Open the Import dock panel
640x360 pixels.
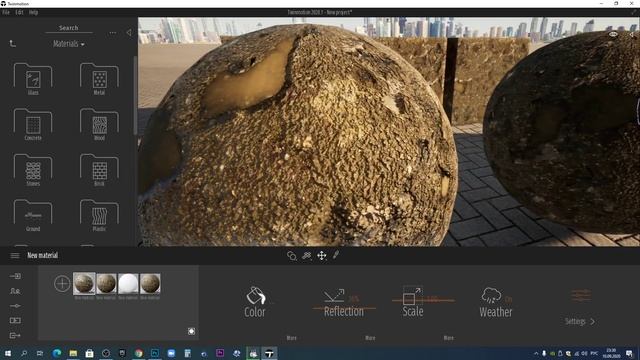(15, 276)
